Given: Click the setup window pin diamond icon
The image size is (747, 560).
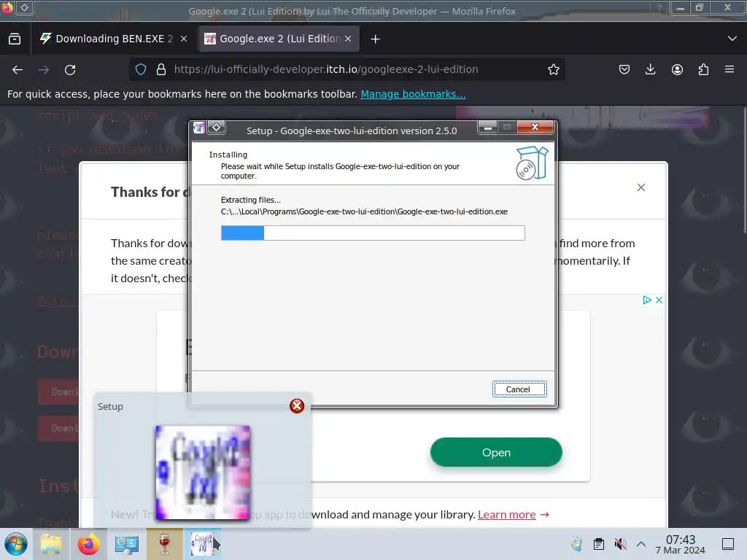Looking at the screenshot, I should pyautogui.click(x=216, y=127).
